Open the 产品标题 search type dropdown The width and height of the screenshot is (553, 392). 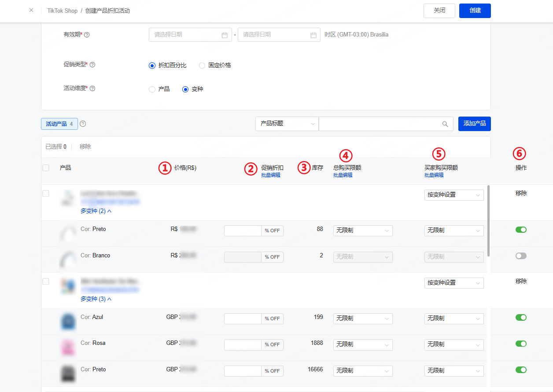pyautogui.click(x=287, y=124)
